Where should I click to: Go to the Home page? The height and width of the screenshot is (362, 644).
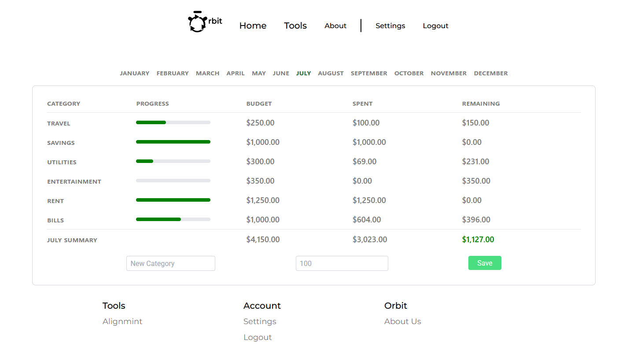[253, 26]
